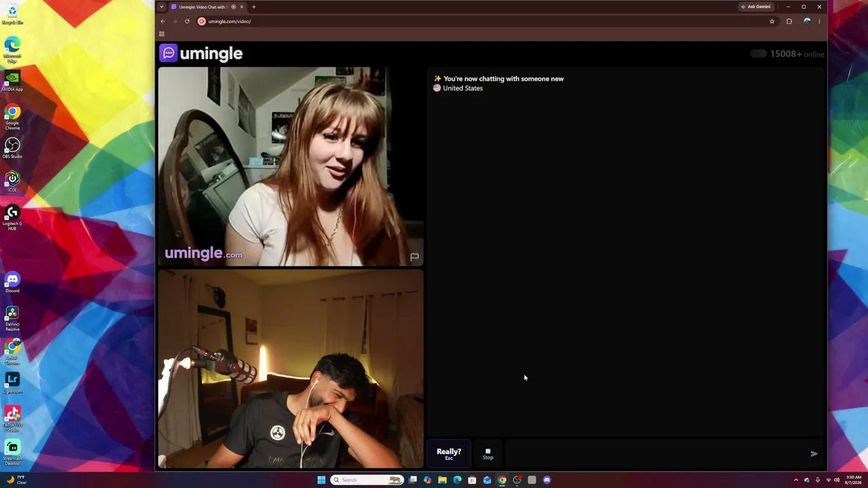Image resolution: width=868 pixels, height=488 pixels.
Task: Open Discord from the taskbar
Action: point(547,480)
